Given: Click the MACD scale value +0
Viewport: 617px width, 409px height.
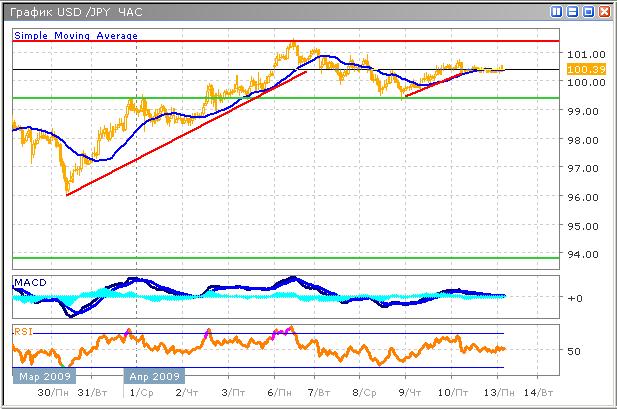Looking at the screenshot, I should (573, 298).
